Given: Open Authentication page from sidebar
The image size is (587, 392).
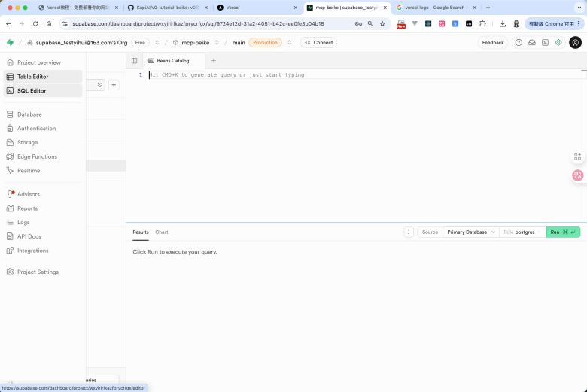Looking at the screenshot, I should click(x=36, y=129).
